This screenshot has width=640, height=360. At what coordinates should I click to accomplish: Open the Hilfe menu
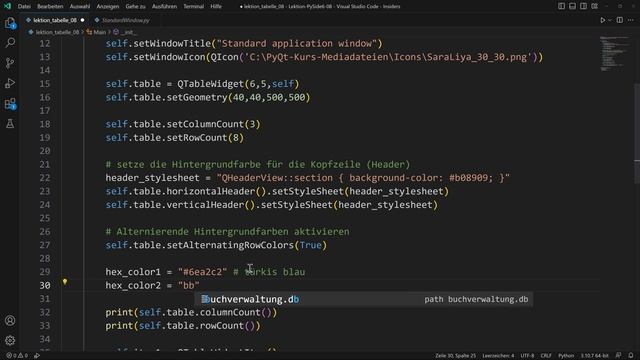216,6
